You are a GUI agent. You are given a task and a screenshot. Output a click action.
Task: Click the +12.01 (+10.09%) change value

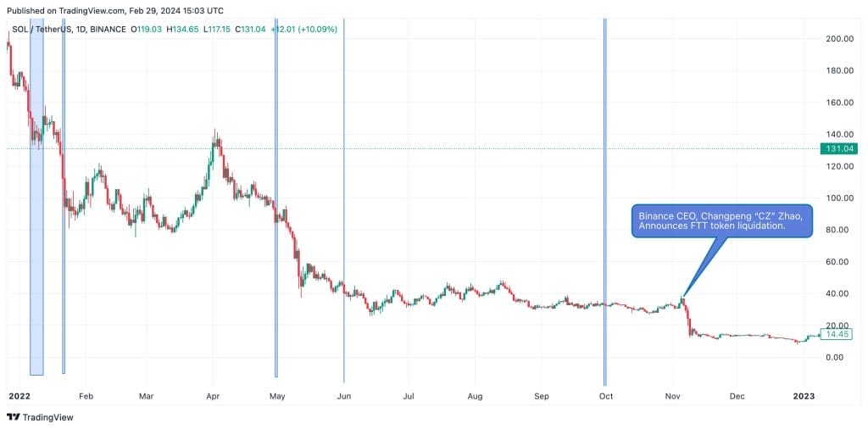pos(304,29)
